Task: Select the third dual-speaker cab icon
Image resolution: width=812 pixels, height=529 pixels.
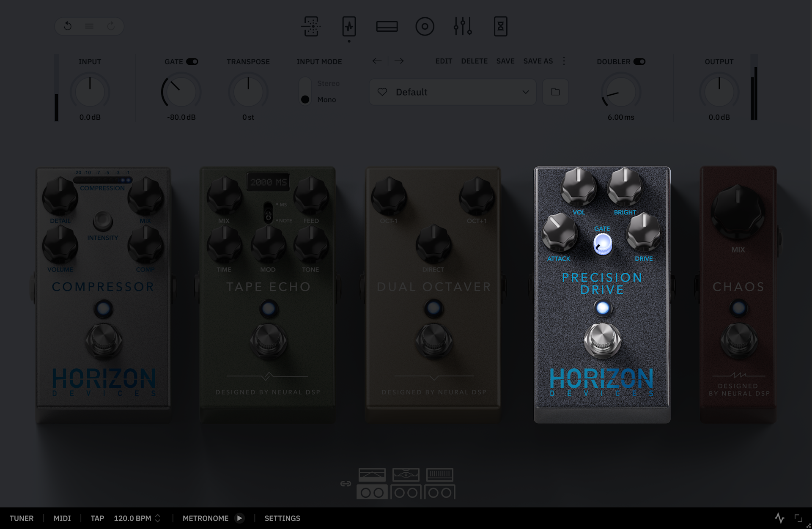Action: [x=440, y=492]
